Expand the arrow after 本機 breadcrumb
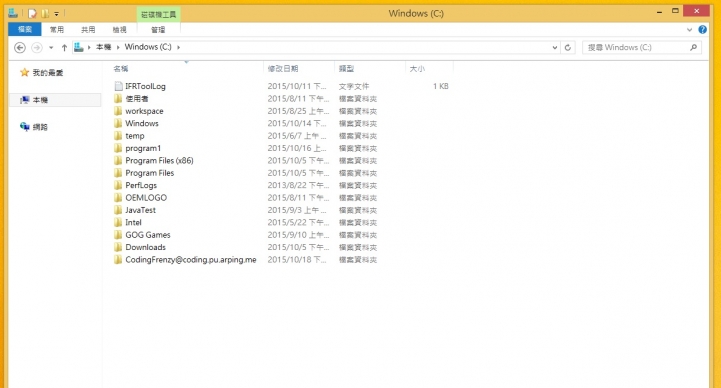Screen dimensions: 721x388 coord(118,47)
